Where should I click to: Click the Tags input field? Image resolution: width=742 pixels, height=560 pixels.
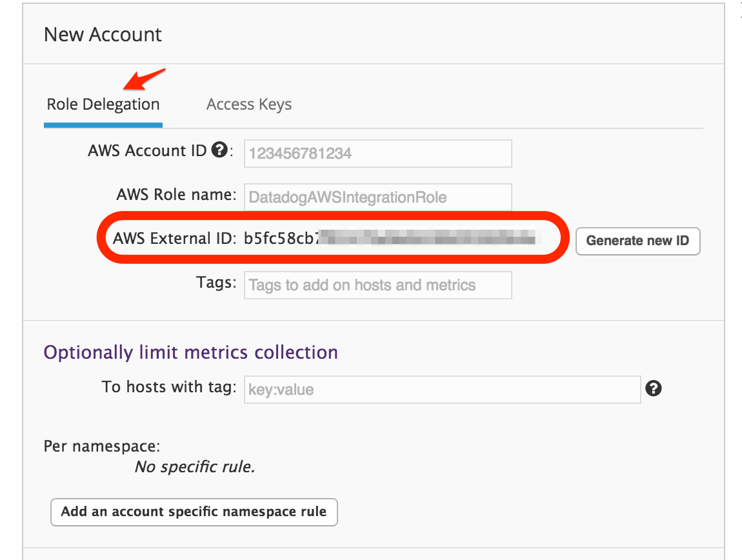(377, 285)
